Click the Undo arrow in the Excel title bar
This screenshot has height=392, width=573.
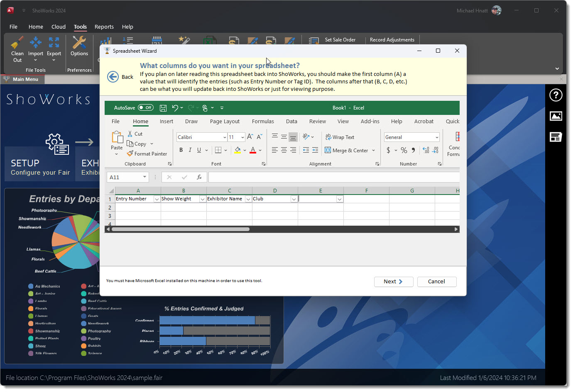pyautogui.click(x=175, y=108)
